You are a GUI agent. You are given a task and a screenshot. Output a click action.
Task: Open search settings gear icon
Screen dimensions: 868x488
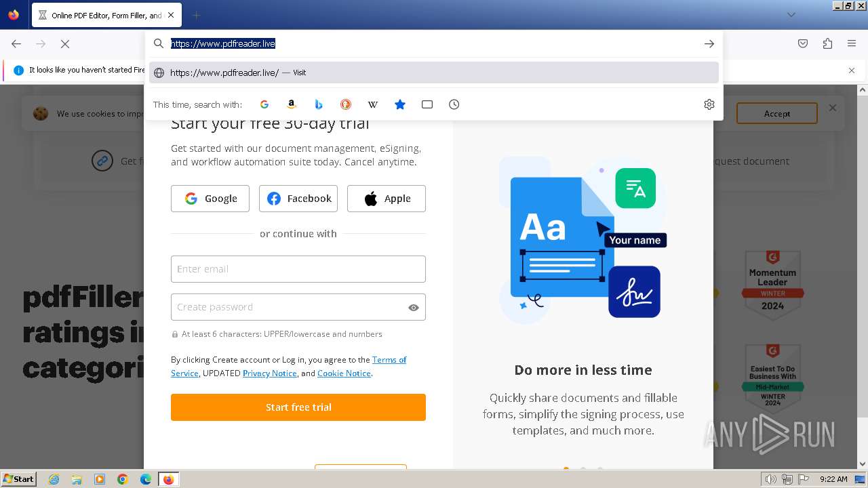click(709, 104)
